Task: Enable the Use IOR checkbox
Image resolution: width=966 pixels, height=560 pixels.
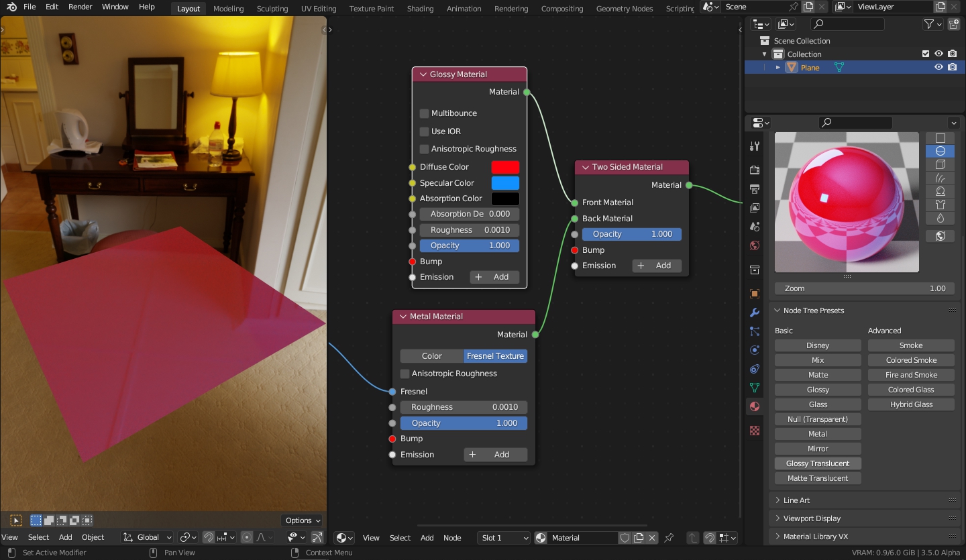Action: 424,131
